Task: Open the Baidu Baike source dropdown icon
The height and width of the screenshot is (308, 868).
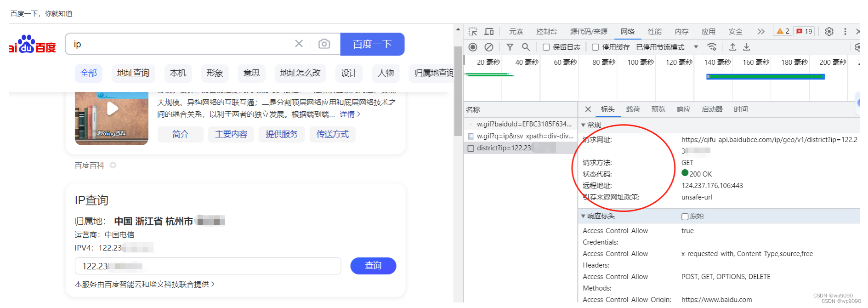Action: click(113, 165)
